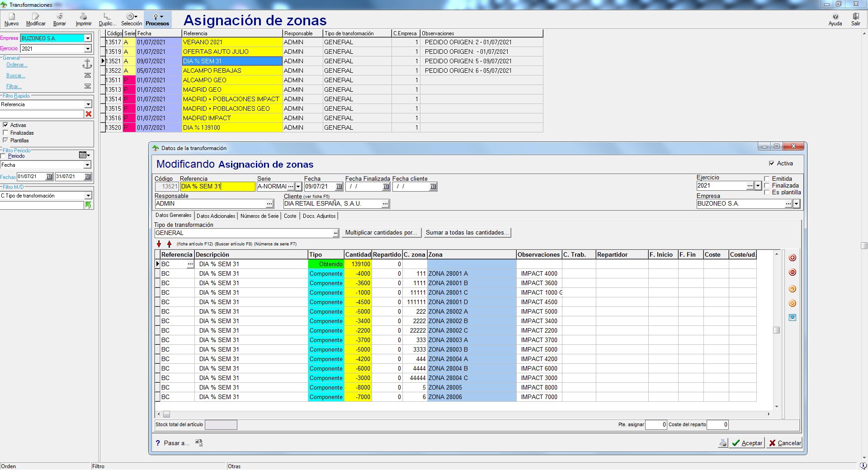868x470 pixels.
Task: Click the Cancelar button
Action: [785, 443]
